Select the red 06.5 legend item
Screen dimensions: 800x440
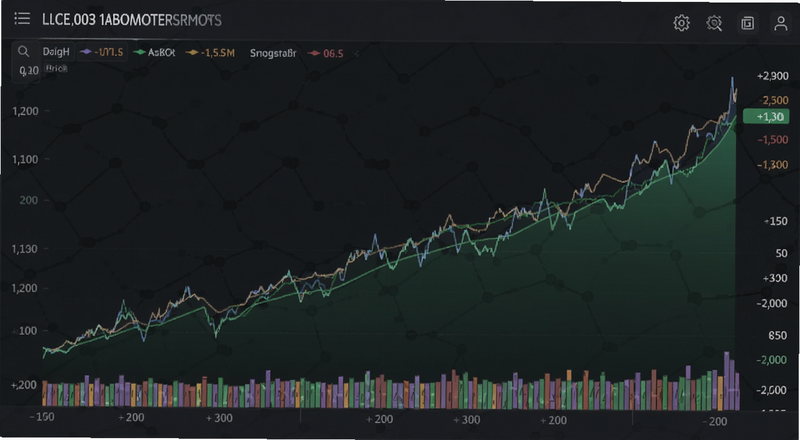pyautogui.click(x=326, y=53)
